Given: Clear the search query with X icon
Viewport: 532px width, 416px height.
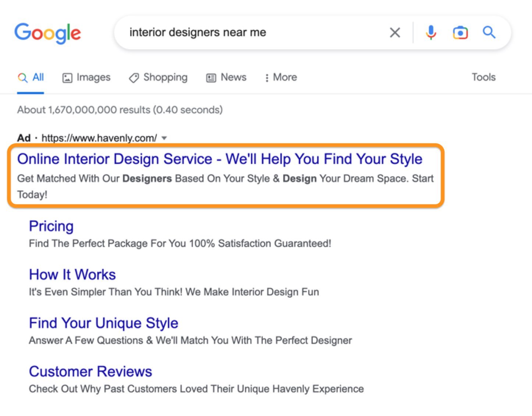Looking at the screenshot, I should [395, 33].
